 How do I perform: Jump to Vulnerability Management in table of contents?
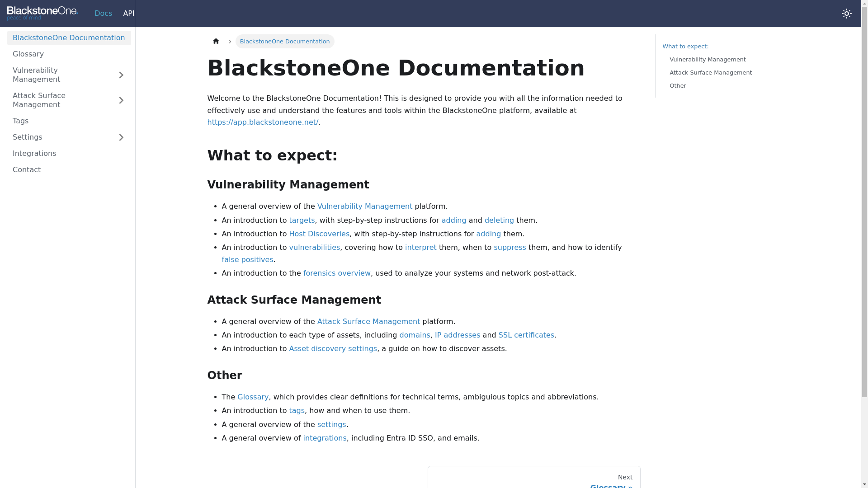708,60
